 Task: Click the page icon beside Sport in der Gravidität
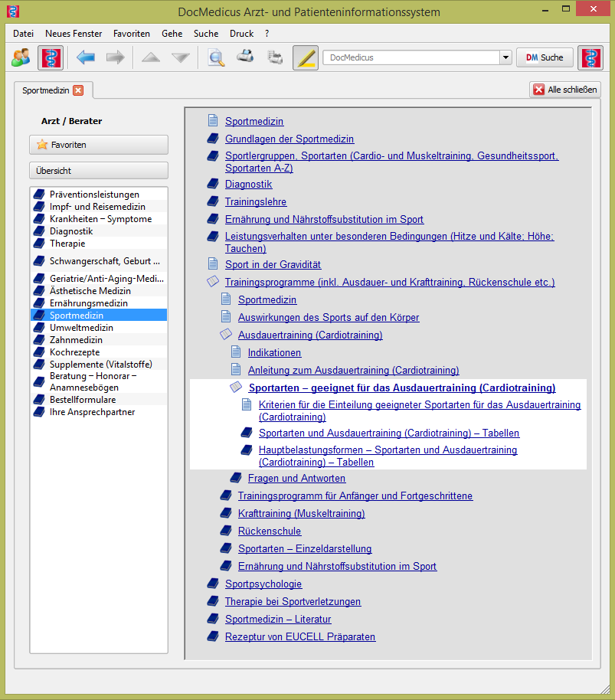click(213, 263)
